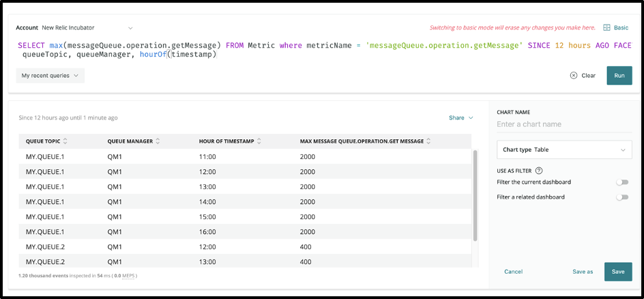The width and height of the screenshot is (644, 299).
Task: Run the NRQL query
Action: [x=619, y=76]
